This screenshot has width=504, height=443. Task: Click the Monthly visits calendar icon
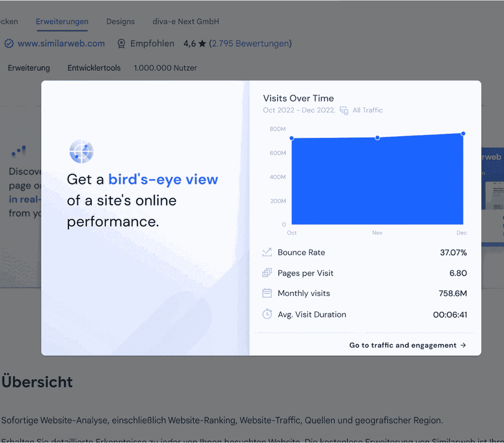click(x=267, y=293)
